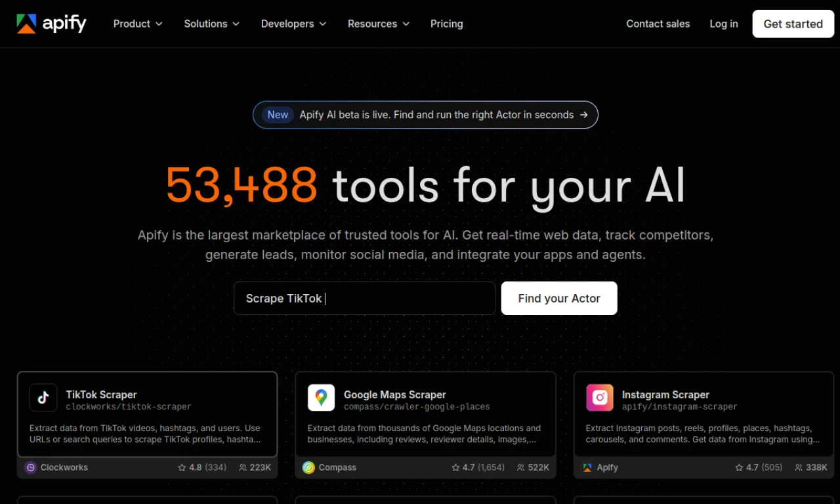Open the TikTok Scraper title
Viewport: 840px width, 504px height.
pos(101,394)
